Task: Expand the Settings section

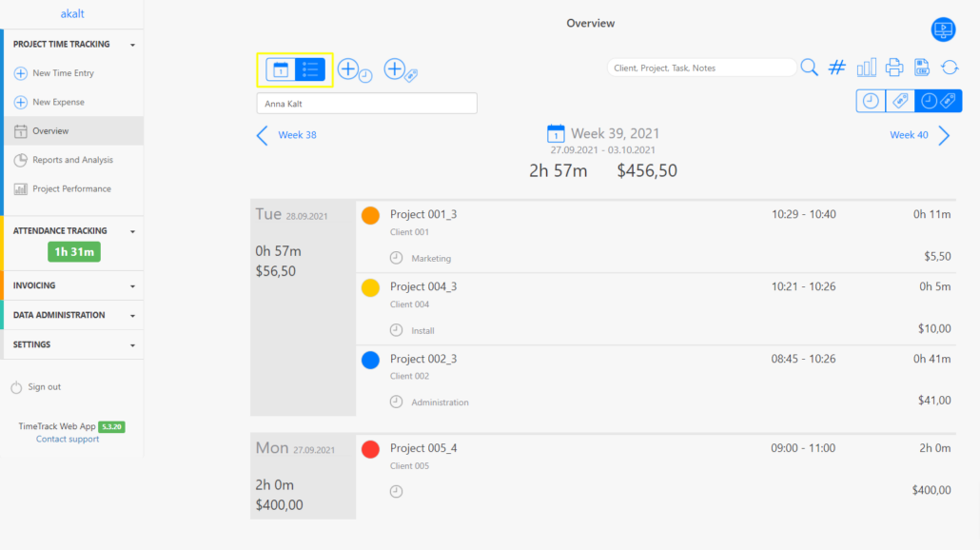Action: point(72,344)
